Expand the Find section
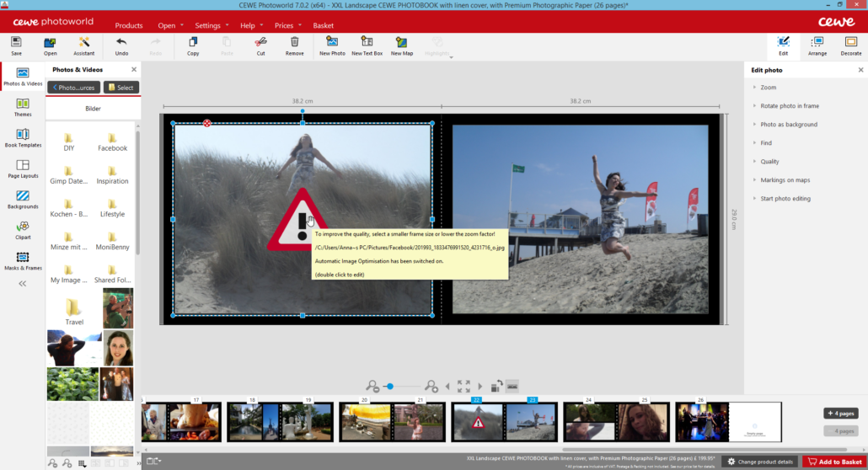The width and height of the screenshot is (868, 470). tap(765, 143)
